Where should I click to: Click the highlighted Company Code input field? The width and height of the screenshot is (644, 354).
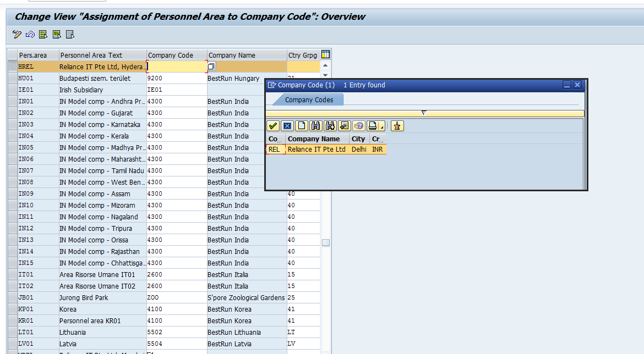pos(176,66)
